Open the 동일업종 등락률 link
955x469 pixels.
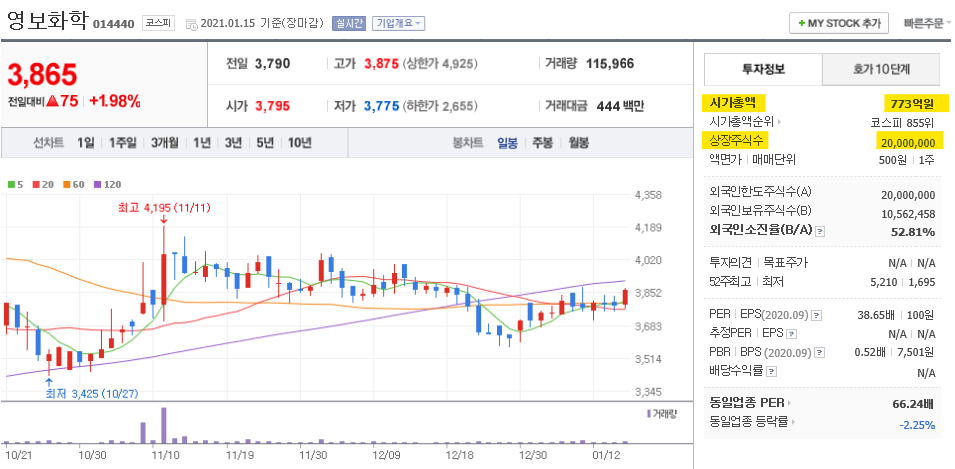[755, 421]
